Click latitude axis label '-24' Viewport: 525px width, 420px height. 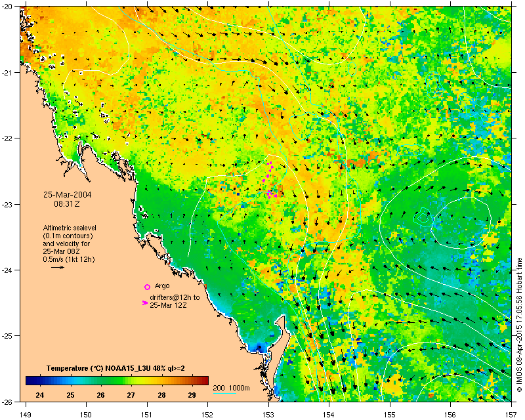tap(8, 270)
